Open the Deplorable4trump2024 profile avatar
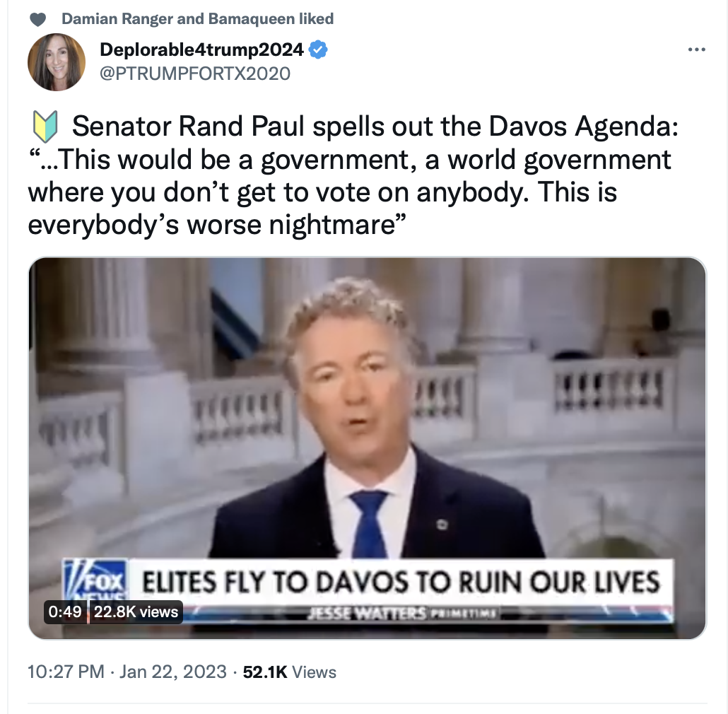 click(57, 62)
